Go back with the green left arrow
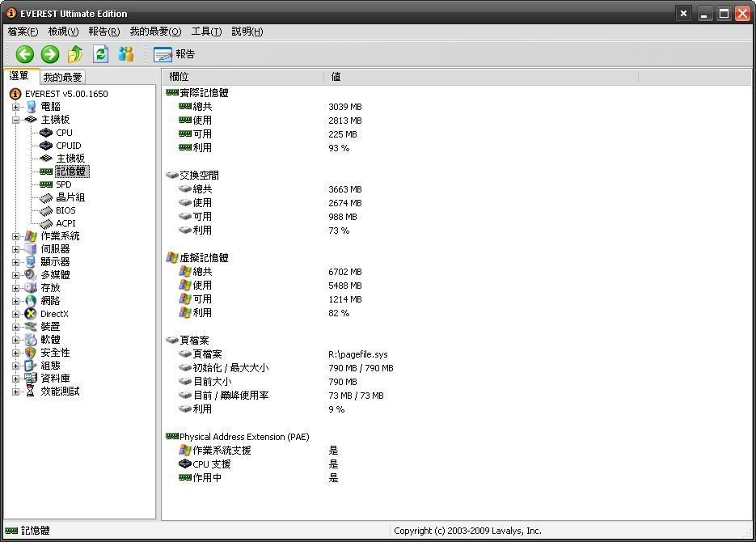The height and width of the screenshot is (542, 756). (x=24, y=54)
